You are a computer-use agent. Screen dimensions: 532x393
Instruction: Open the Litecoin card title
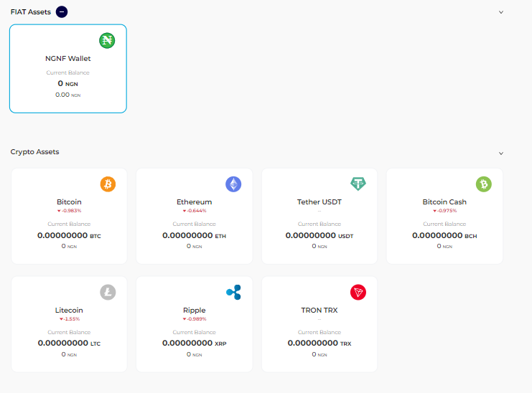(69, 310)
